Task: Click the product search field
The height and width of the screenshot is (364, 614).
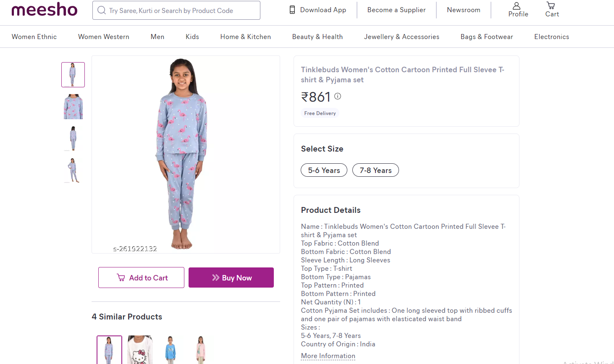Action: tap(181, 10)
